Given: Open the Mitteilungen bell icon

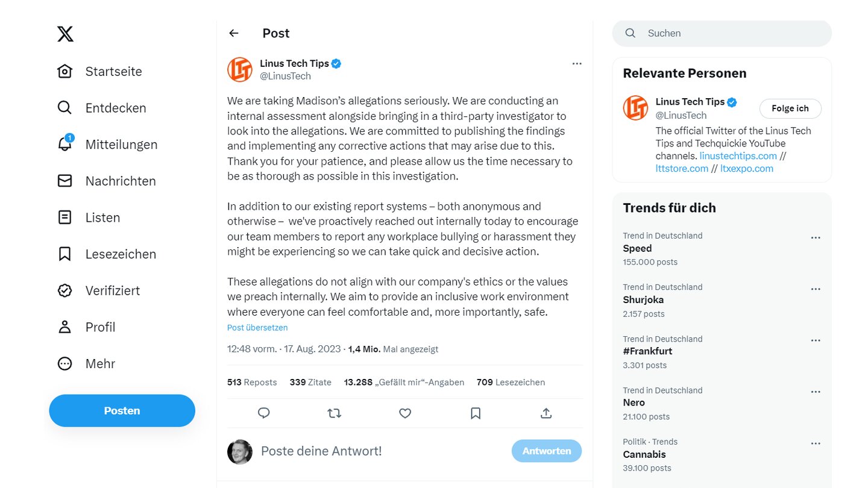Looking at the screenshot, I should [64, 145].
